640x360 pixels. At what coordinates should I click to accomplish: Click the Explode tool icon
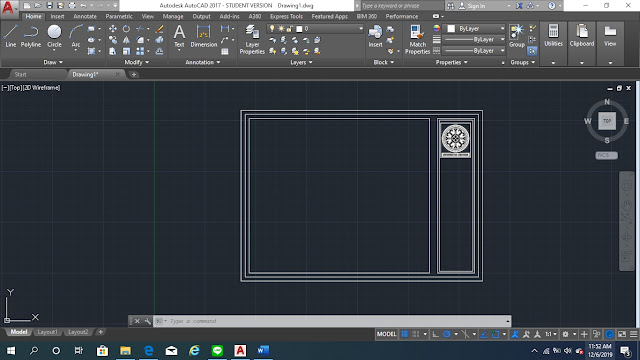tap(160, 40)
